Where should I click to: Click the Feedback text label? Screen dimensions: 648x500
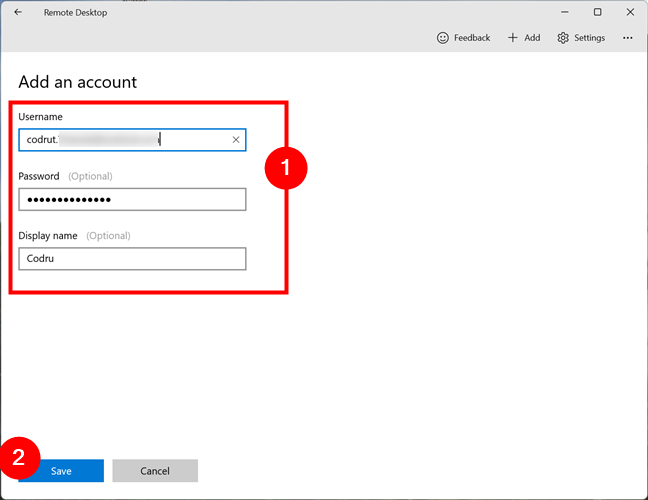[472, 38]
